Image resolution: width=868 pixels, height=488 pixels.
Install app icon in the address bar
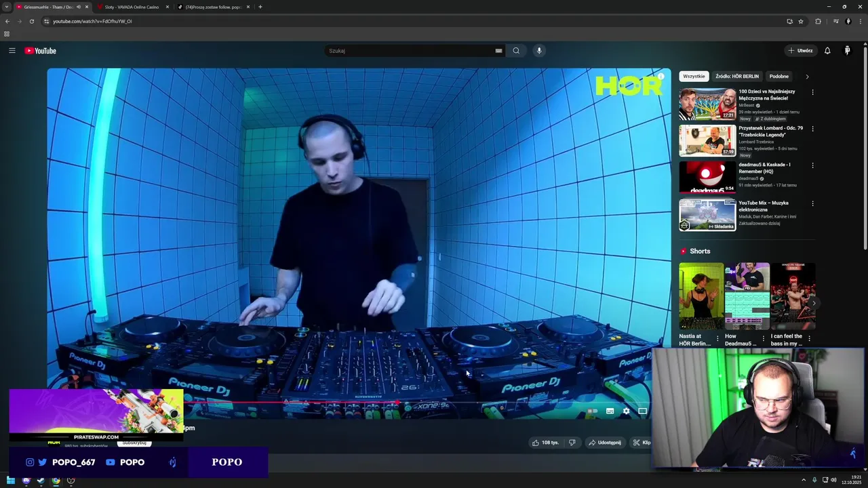[x=789, y=21]
